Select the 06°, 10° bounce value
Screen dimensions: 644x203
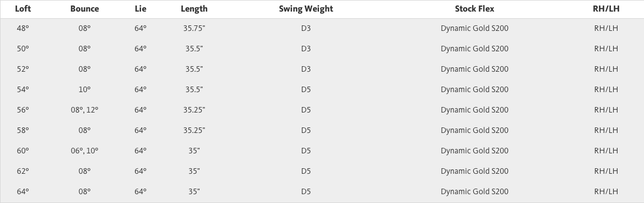coord(85,151)
